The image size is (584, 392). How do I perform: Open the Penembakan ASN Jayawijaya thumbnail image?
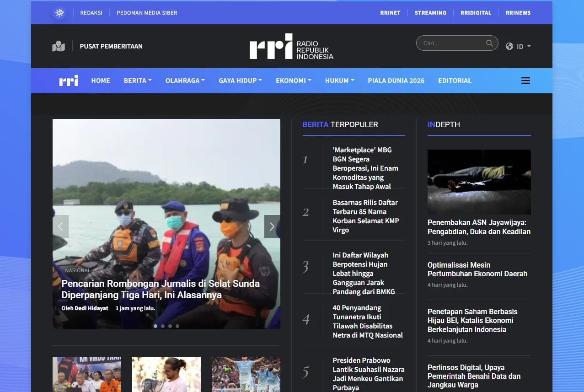click(479, 182)
